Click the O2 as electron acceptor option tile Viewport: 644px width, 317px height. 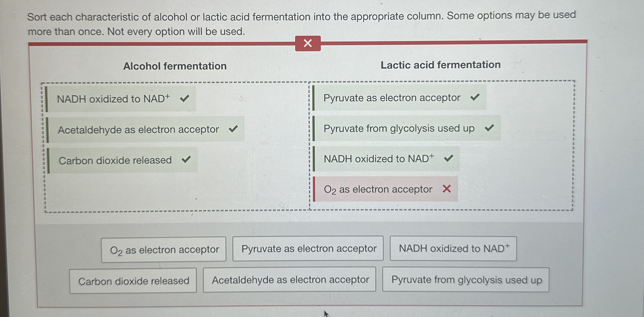click(x=164, y=249)
